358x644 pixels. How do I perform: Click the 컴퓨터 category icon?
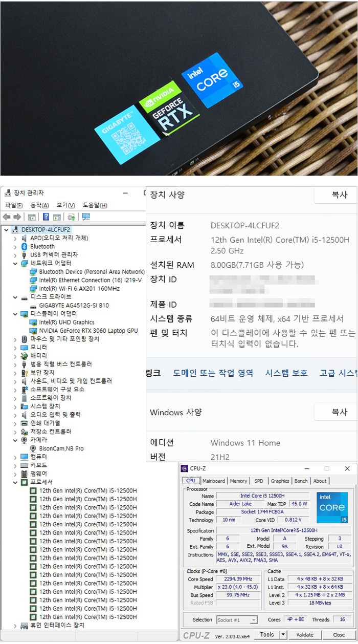point(24,457)
